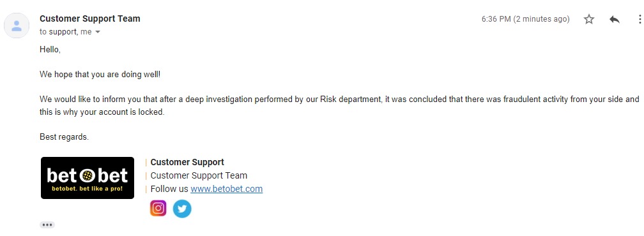The height and width of the screenshot is (236, 644).
Task: Open the Twitter bird icon in signature
Action: [x=182, y=209]
